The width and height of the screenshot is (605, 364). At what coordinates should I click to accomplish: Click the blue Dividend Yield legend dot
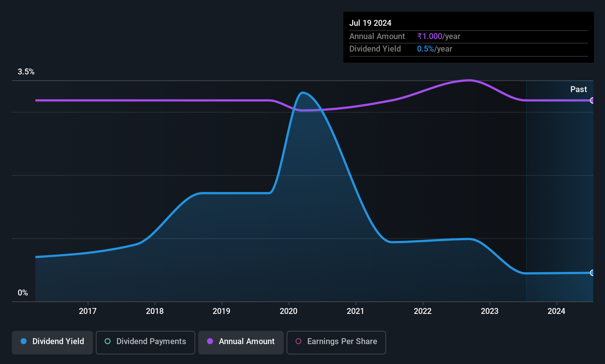[24, 341]
